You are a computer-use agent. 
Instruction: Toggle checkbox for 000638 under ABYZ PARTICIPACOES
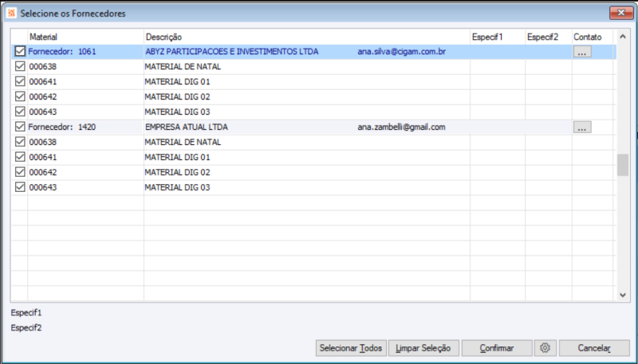(20, 66)
